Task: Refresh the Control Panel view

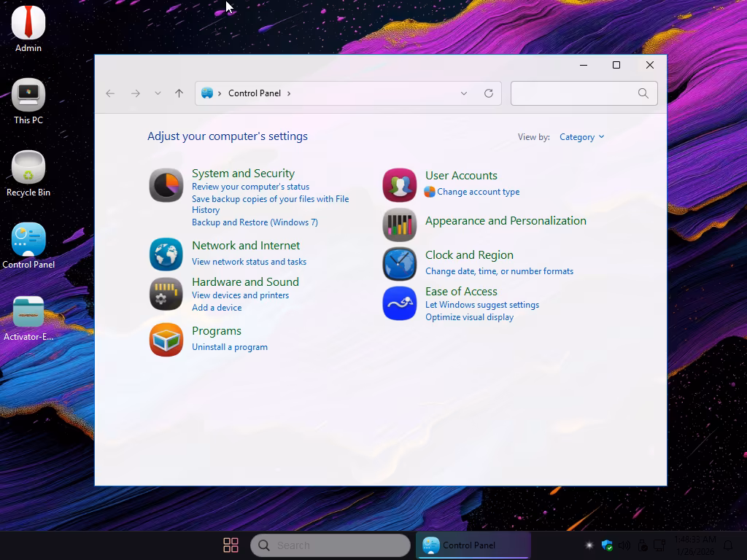Action: point(489,93)
